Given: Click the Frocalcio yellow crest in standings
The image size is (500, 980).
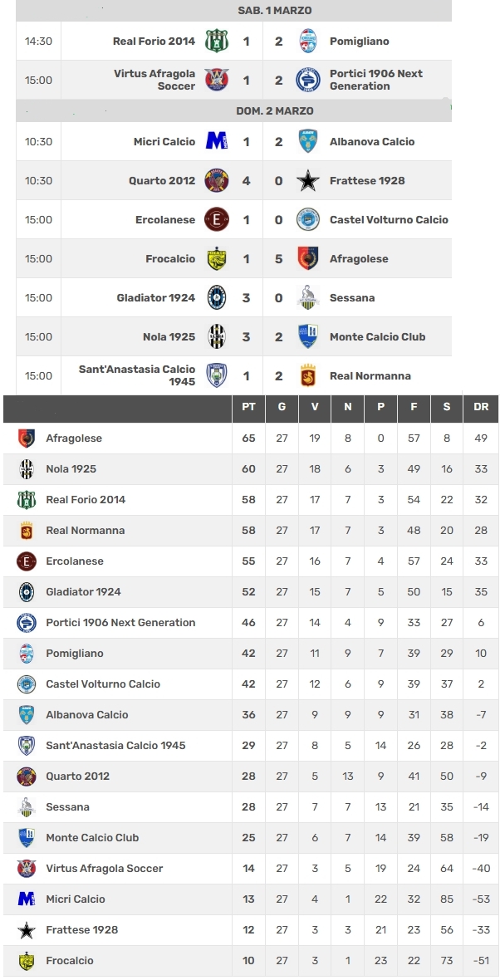Looking at the screenshot, I should point(27,961).
